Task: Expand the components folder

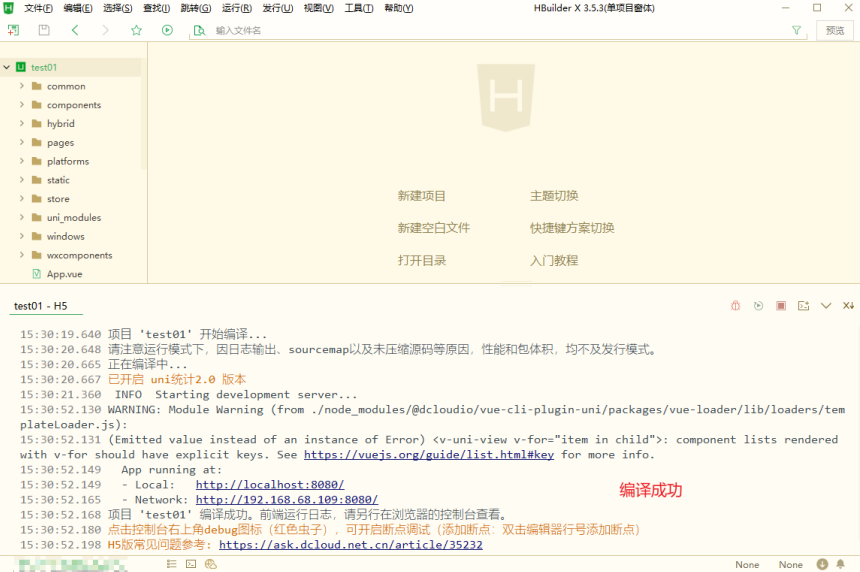Action: point(22,104)
